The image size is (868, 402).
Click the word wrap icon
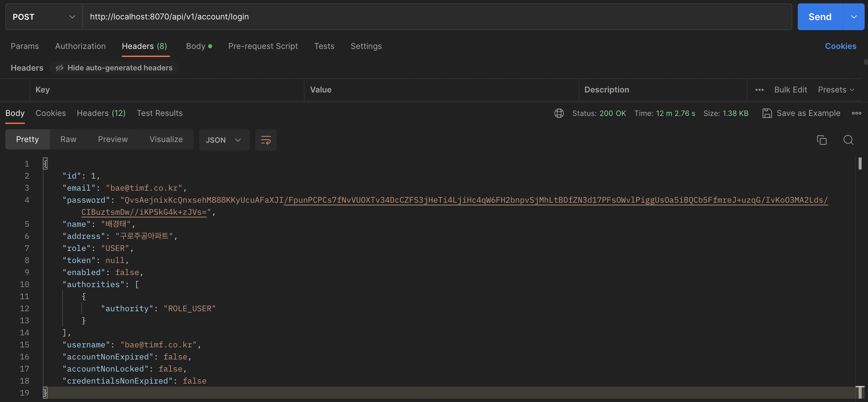(266, 140)
